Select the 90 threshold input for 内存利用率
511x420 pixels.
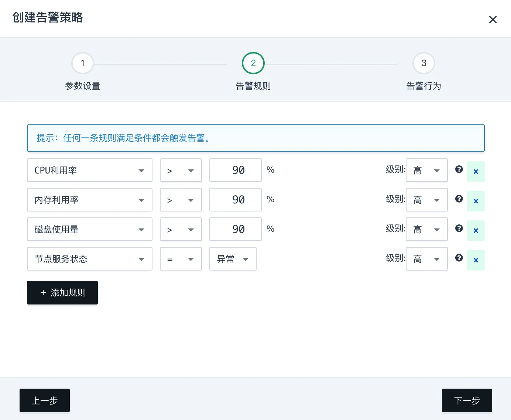pos(235,200)
